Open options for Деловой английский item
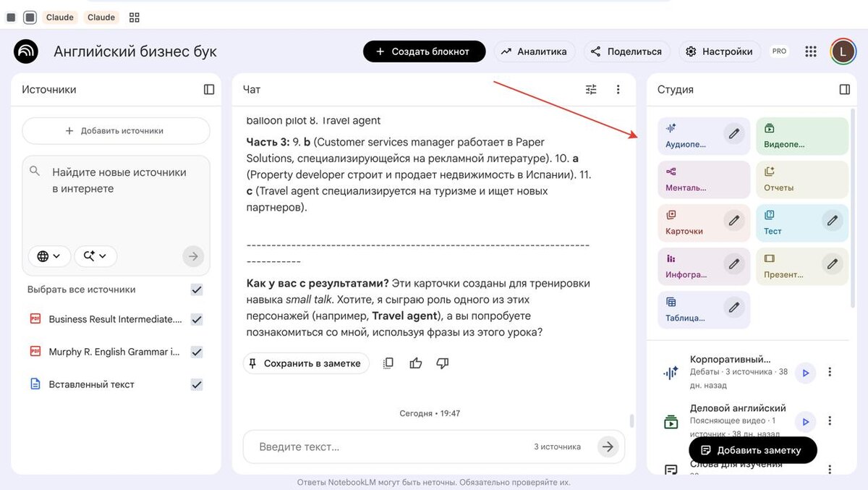The image size is (868, 490). 830,421
